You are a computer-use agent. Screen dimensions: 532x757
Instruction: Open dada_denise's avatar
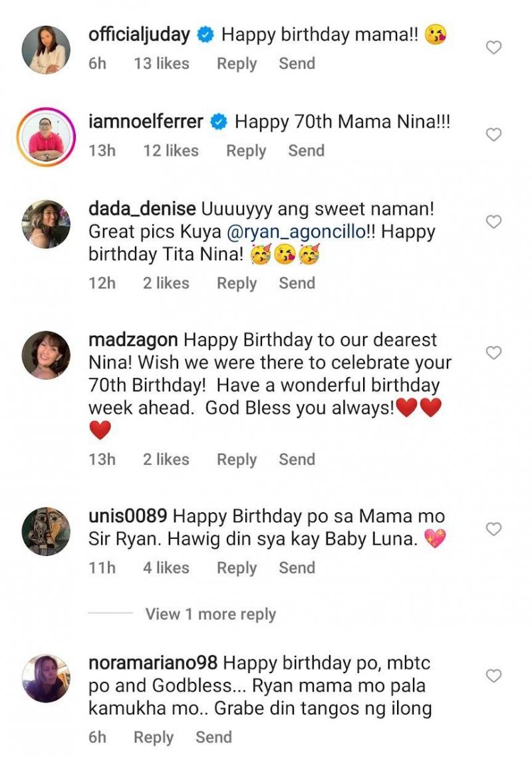tap(46, 224)
